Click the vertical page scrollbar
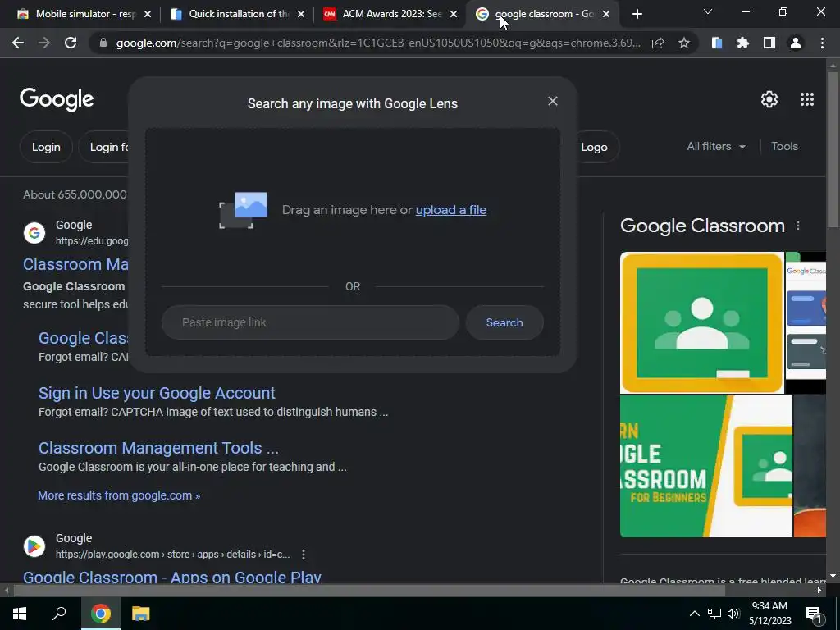840x630 pixels. tap(833, 150)
